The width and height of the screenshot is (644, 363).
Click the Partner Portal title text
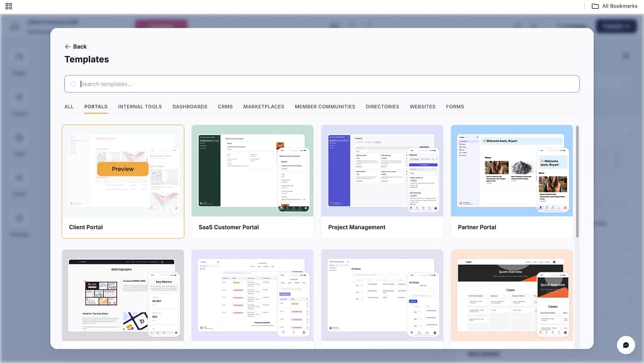pyautogui.click(x=477, y=227)
